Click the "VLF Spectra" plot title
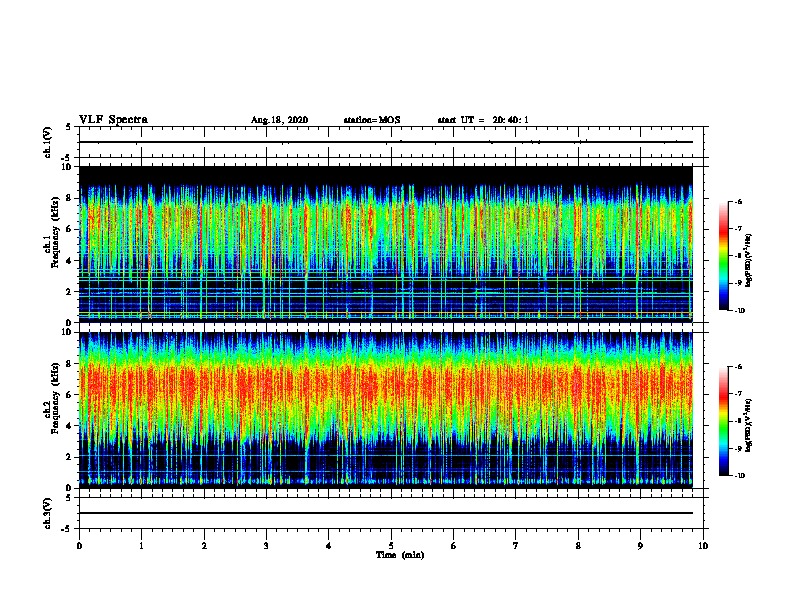 [x=113, y=120]
